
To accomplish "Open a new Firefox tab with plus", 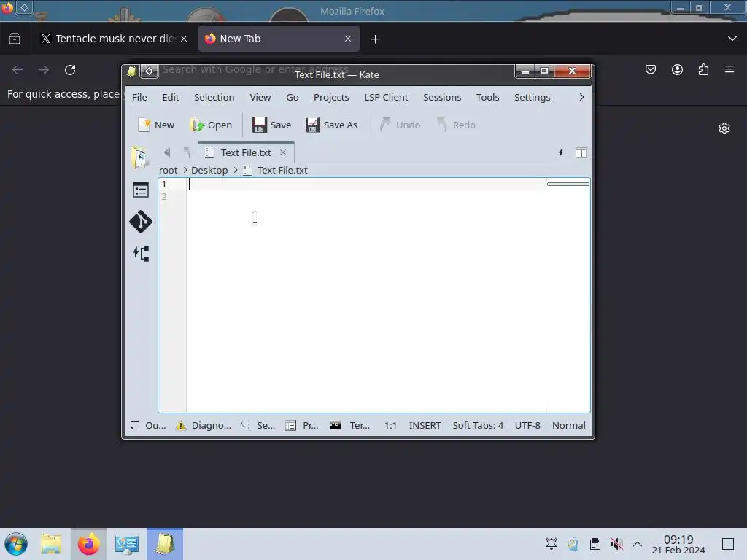I will 376,39.
